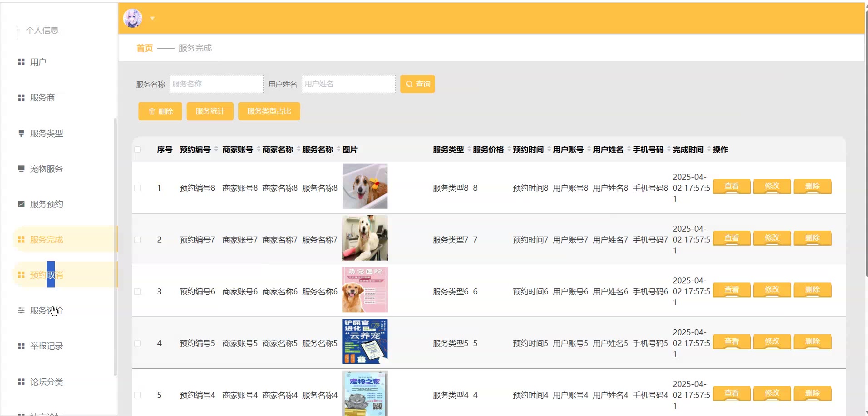Image resolution: width=868 pixels, height=416 pixels.
Task: Click the monitor icon beside 宠物服务
Action: (21, 168)
